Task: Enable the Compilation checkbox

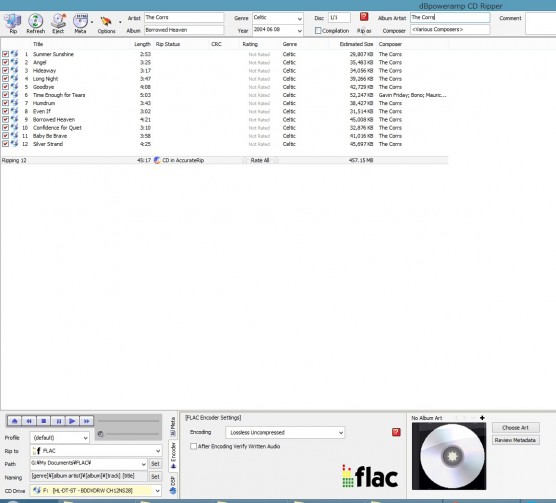Action: (x=318, y=31)
